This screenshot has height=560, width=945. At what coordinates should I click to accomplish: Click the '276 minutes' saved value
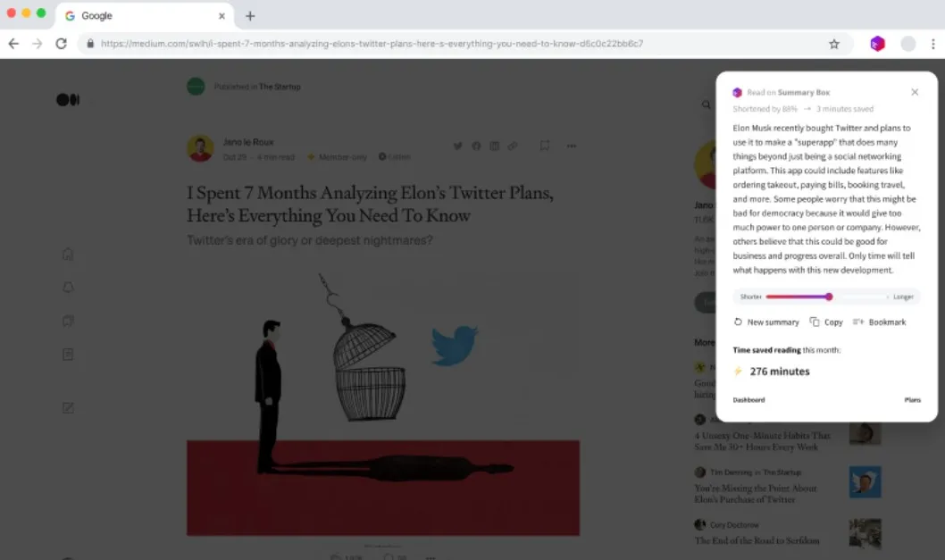pos(779,372)
